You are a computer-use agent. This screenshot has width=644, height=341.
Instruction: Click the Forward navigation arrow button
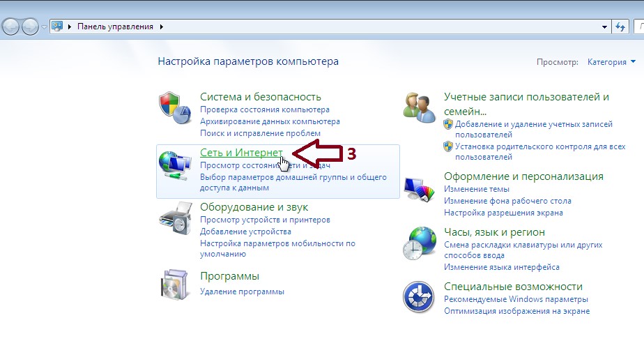[30, 27]
